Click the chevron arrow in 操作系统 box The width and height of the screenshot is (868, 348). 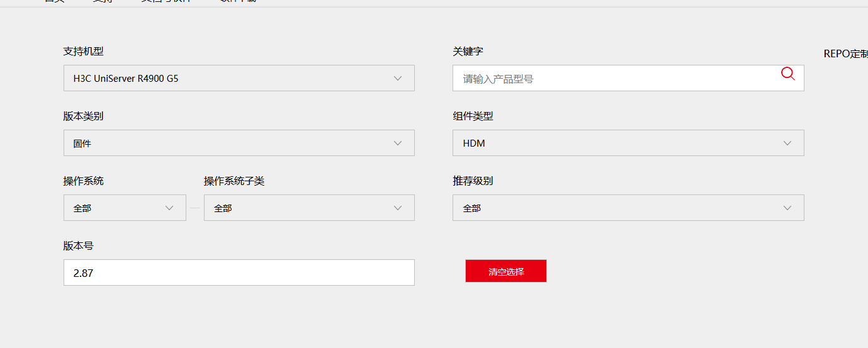click(x=169, y=208)
